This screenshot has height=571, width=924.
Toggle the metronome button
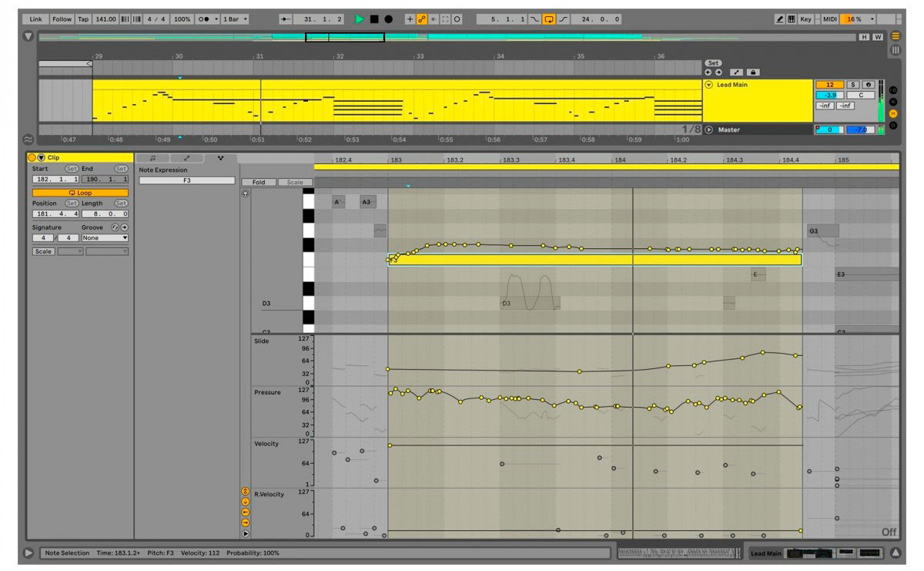coord(206,18)
